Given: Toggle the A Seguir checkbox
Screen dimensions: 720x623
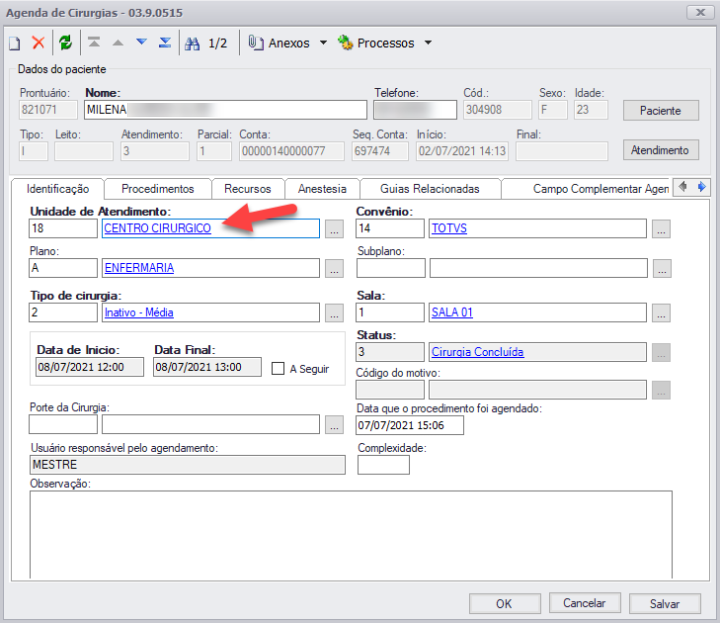Looking at the screenshot, I should tap(278, 369).
